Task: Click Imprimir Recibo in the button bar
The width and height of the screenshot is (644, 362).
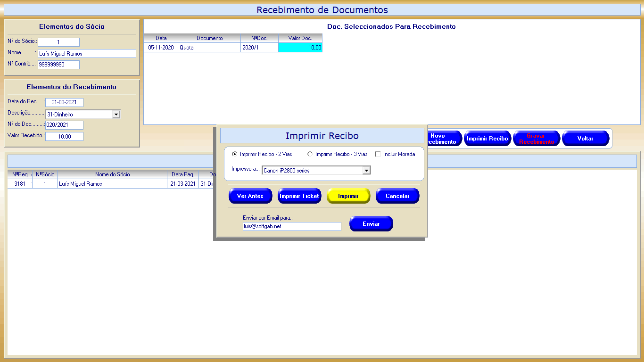Action: pyautogui.click(x=487, y=139)
